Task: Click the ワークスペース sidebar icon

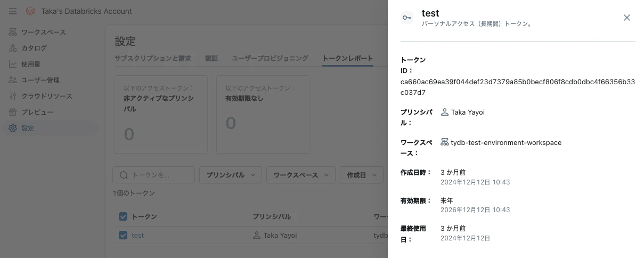Action: pyautogui.click(x=13, y=32)
